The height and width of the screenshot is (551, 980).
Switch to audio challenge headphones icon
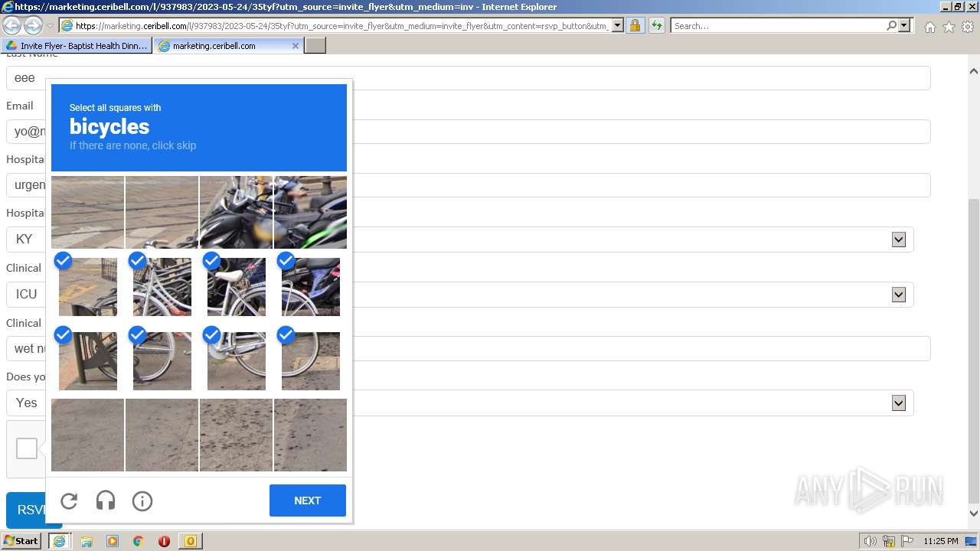click(106, 500)
